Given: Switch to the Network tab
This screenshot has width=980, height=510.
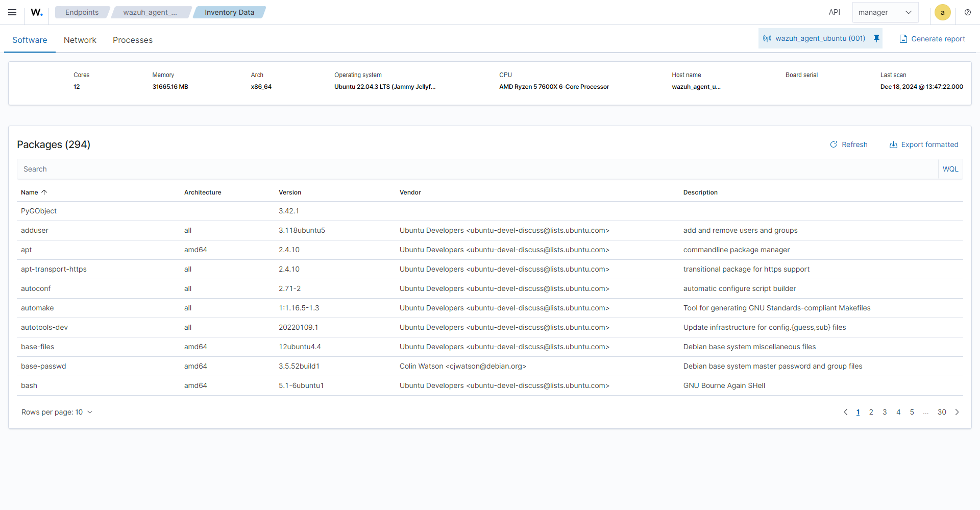Looking at the screenshot, I should [80, 40].
